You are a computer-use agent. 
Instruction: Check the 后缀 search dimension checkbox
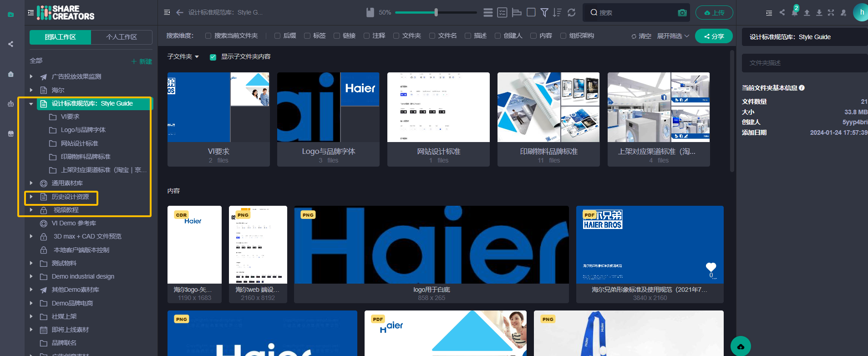(x=277, y=36)
